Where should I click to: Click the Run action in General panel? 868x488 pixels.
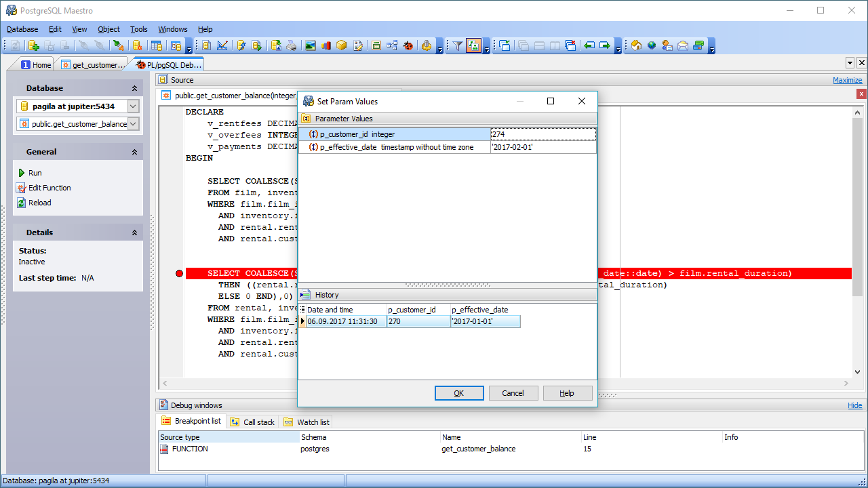pos(35,173)
